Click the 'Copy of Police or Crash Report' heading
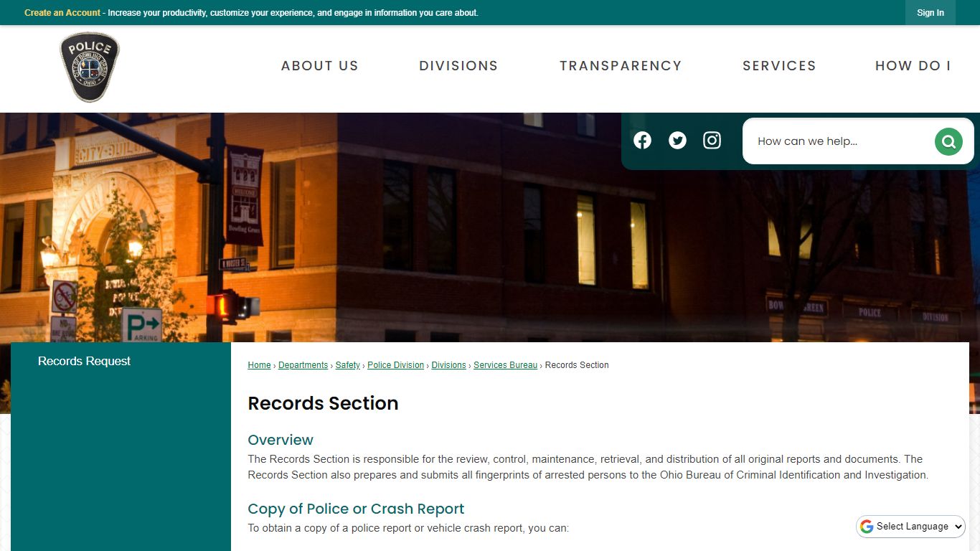This screenshot has height=551, width=980. click(x=356, y=509)
